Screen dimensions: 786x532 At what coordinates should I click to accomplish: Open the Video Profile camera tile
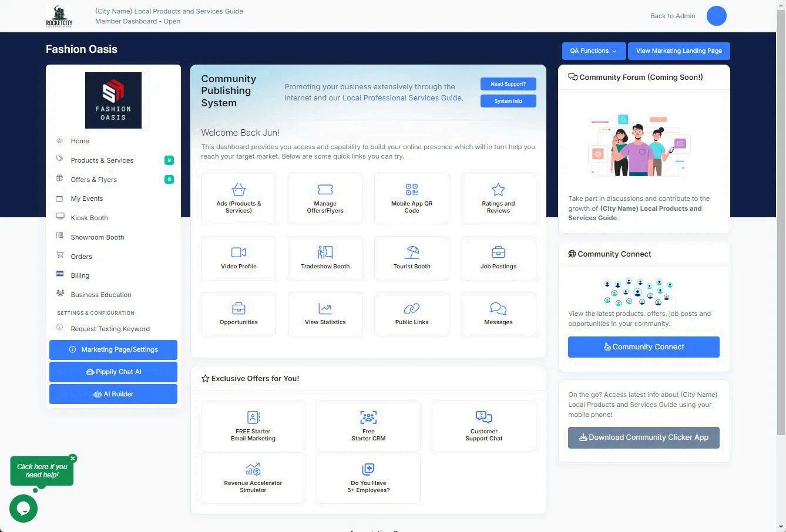click(x=239, y=258)
